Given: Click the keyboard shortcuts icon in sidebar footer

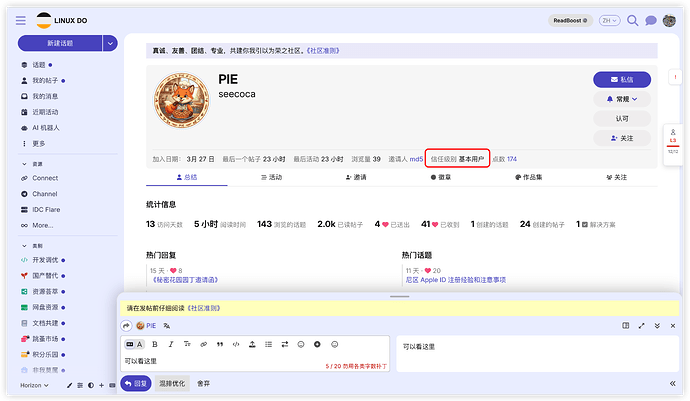Looking at the screenshot, I should 112,385.
